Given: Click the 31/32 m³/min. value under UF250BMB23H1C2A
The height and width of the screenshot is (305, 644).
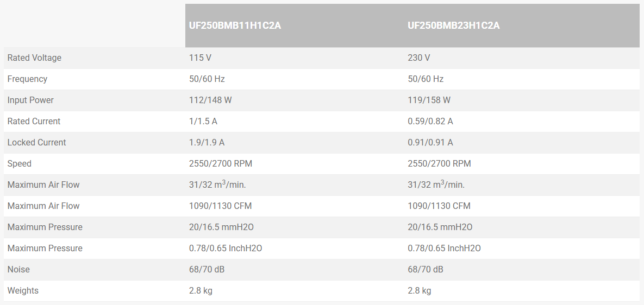Looking at the screenshot, I should pyautogui.click(x=436, y=185).
